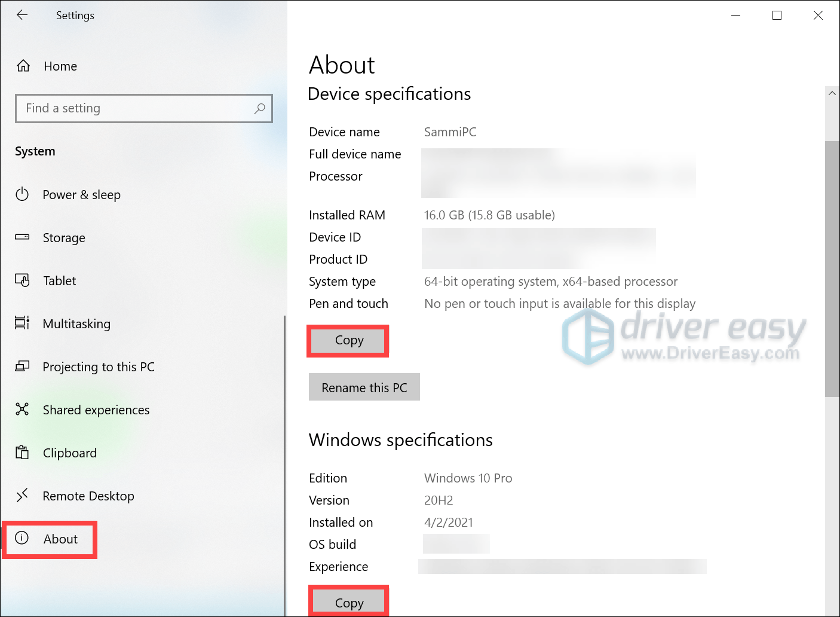Copy the device specifications
This screenshot has height=617, width=840.
click(x=348, y=340)
